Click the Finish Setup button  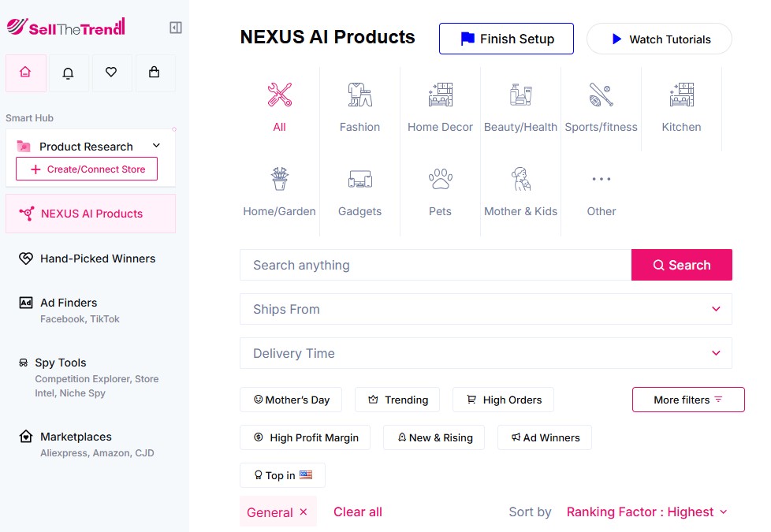tap(506, 38)
